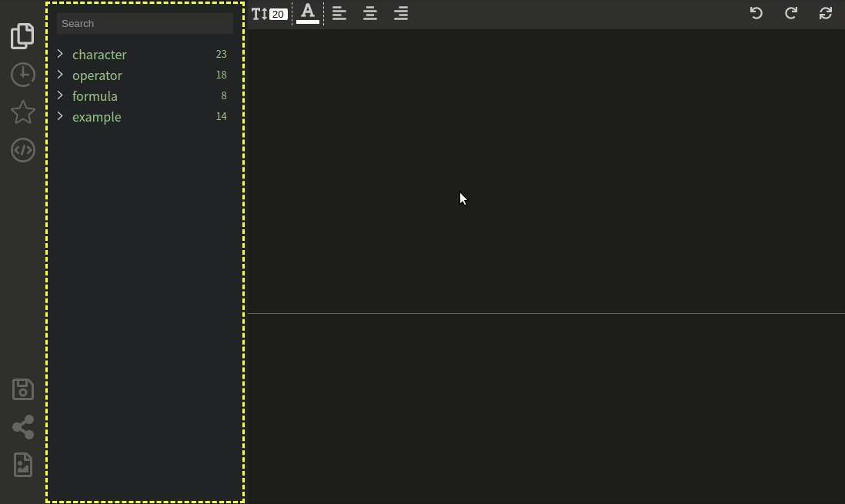The height and width of the screenshot is (504, 845).
Task: Open the history clock icon
Action: pyautogui.click(x=23, y=75)
